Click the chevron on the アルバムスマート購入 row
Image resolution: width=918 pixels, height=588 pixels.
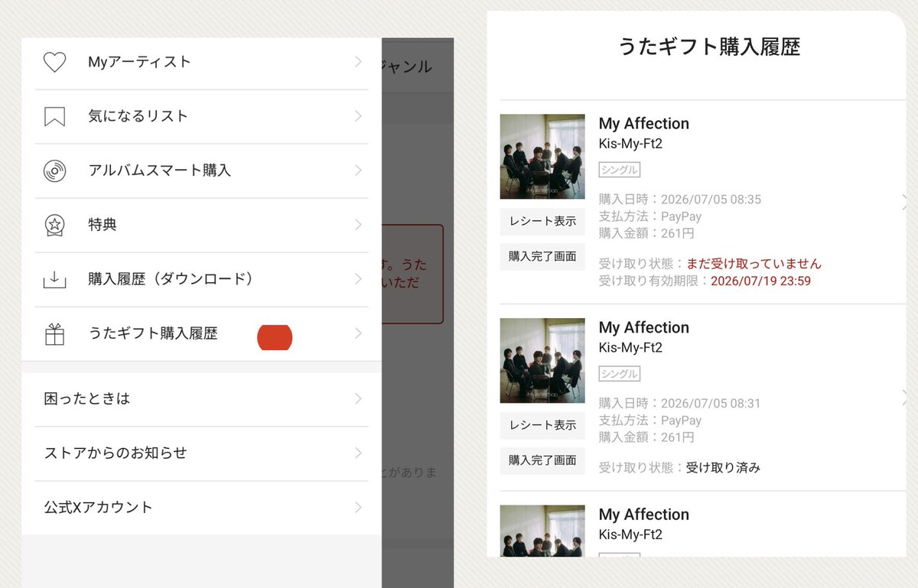358,171
